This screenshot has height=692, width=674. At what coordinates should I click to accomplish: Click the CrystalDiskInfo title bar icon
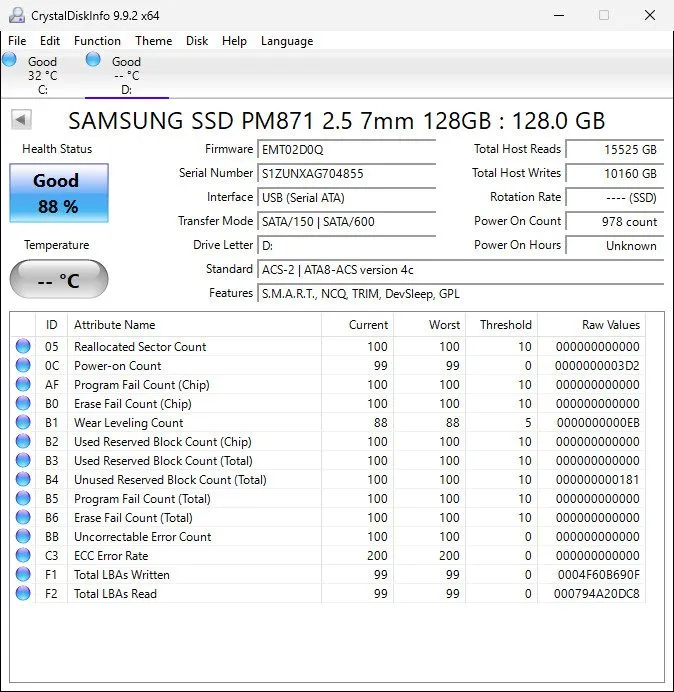(x=17, y=15)
